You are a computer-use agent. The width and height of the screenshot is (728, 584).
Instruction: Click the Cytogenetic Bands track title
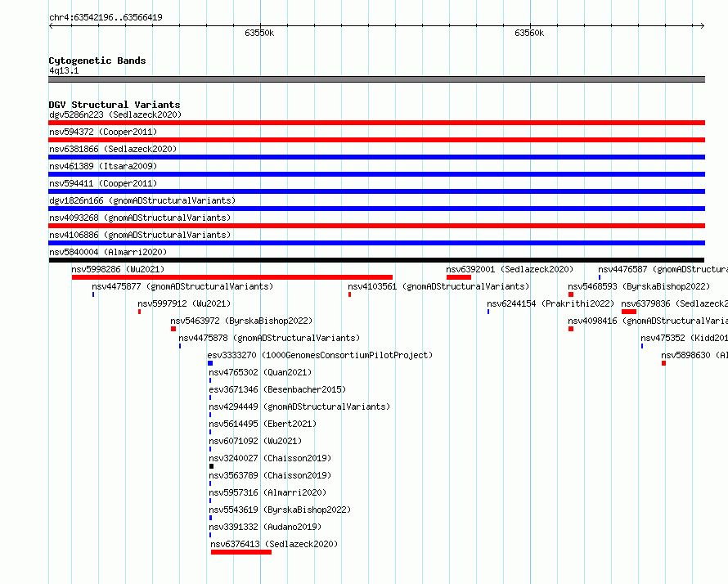pos(97,61)
